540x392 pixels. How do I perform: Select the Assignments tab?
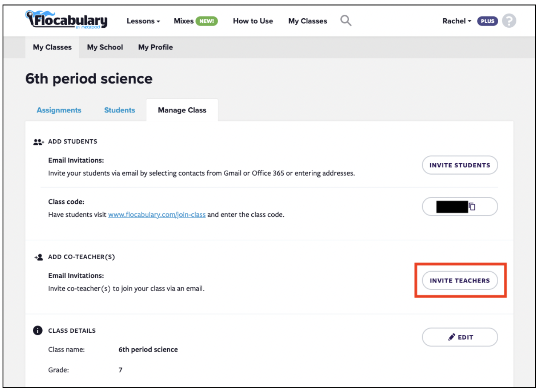pyautogui.click(x=59, y=110)
